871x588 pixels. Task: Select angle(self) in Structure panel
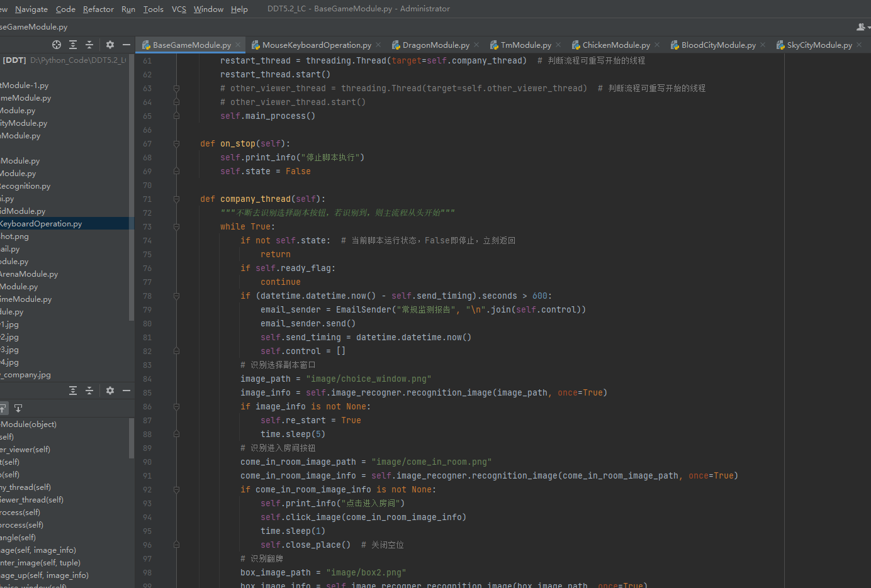pos(18,538)
